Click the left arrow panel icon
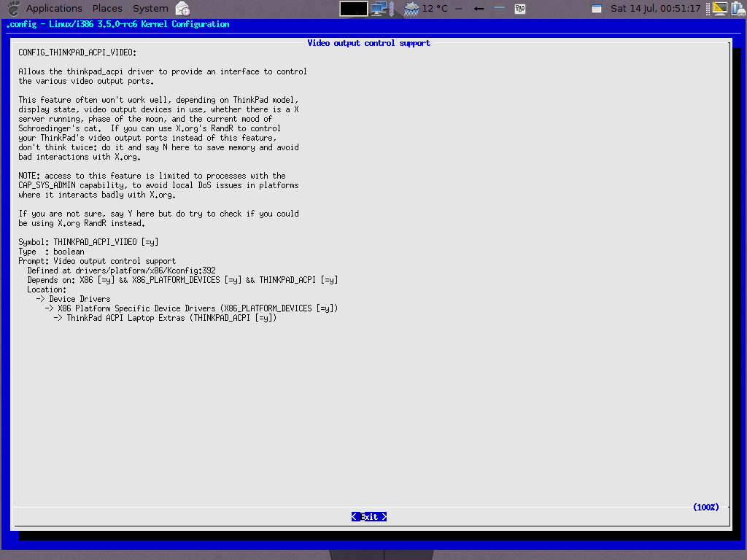The height and width of the screenshot is (560, 747). [479, 9]
